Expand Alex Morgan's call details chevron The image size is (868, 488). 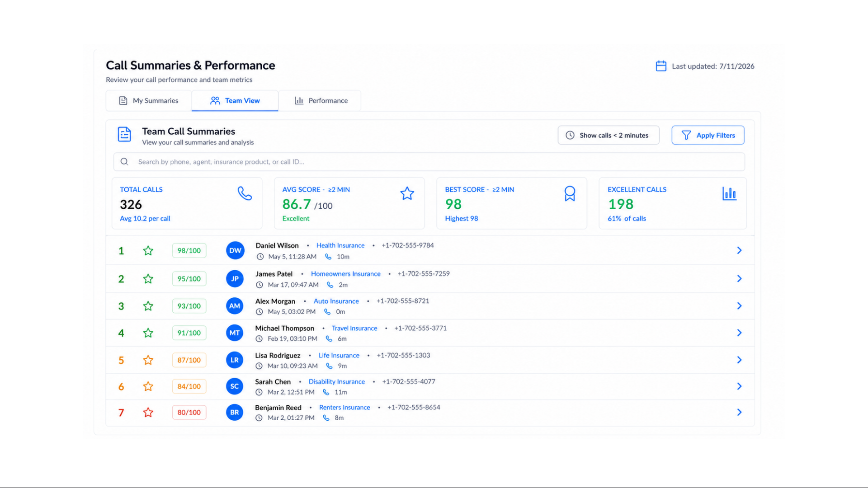pyautogui.click(x=740, y=306)
